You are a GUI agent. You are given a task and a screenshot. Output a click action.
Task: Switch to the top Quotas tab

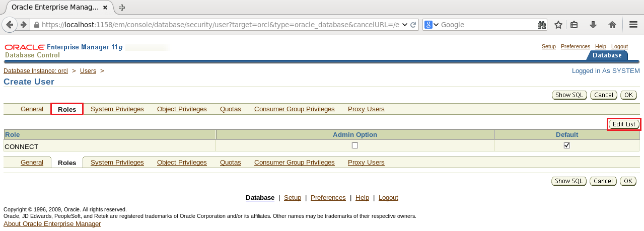231,109
